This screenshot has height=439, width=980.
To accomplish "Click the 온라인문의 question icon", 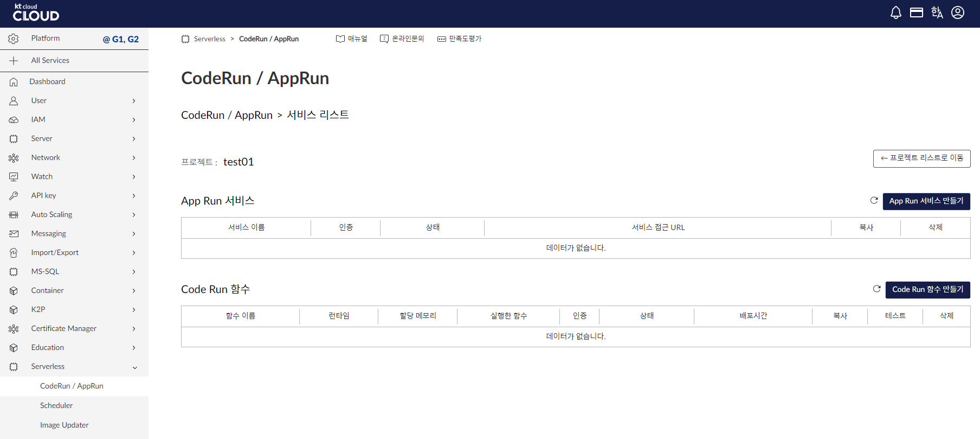I will [x=384, y=39].
